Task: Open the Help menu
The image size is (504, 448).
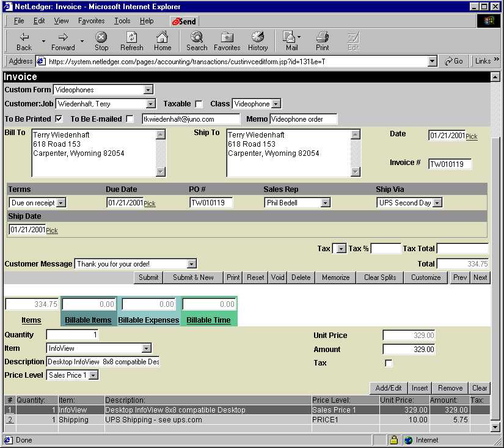Action: 147,21
